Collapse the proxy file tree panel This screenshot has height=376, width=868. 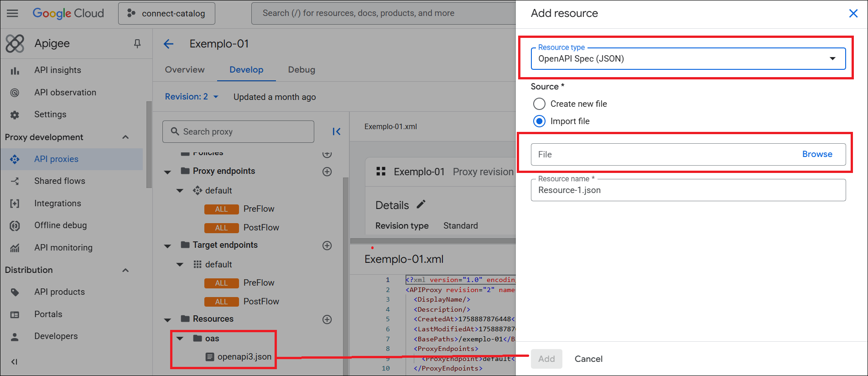tap(336, 131)
